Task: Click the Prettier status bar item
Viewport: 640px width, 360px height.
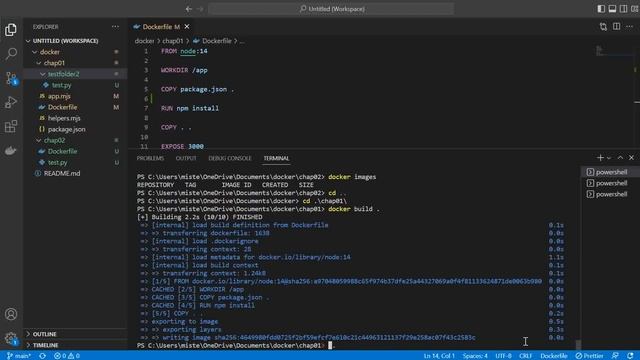Action: [589, 356]
